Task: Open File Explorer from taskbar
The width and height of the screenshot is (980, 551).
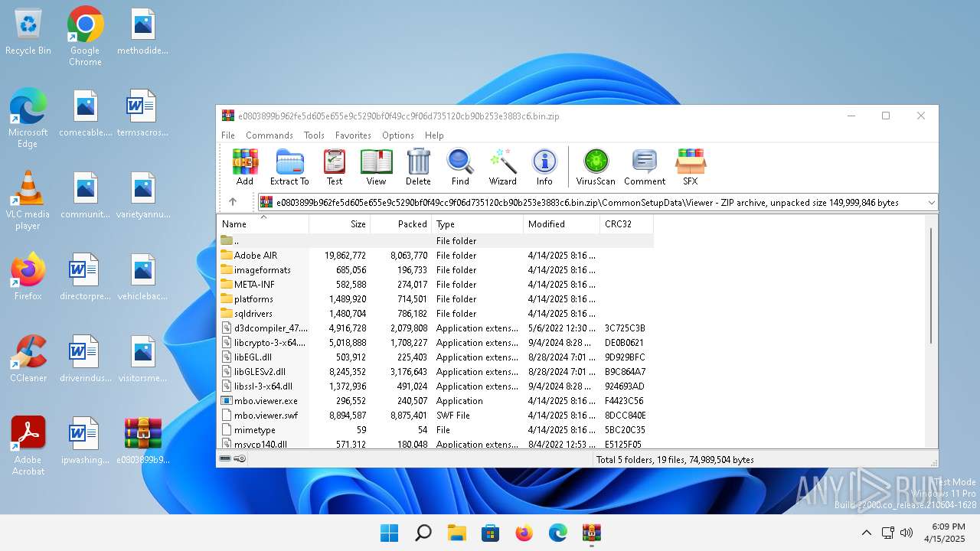Action: 456,533
